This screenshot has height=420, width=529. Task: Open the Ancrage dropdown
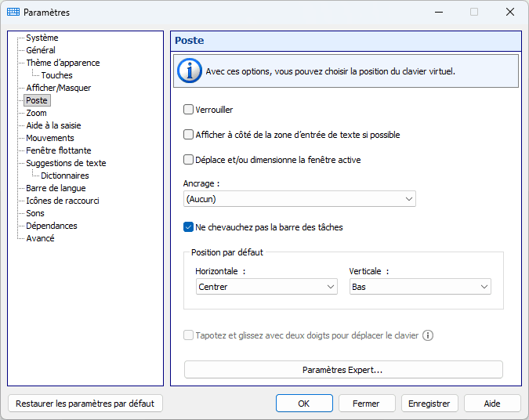(x=299, y=199)
